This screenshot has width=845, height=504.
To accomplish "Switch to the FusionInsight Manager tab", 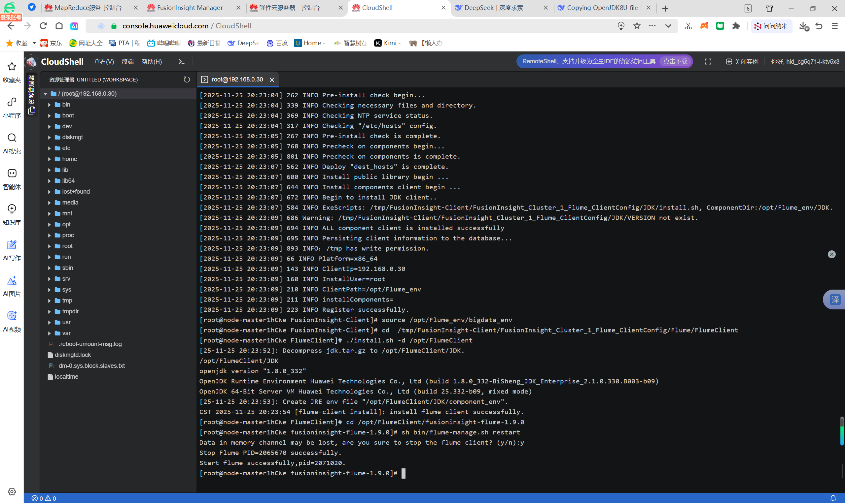I will (x=190, y=8).
